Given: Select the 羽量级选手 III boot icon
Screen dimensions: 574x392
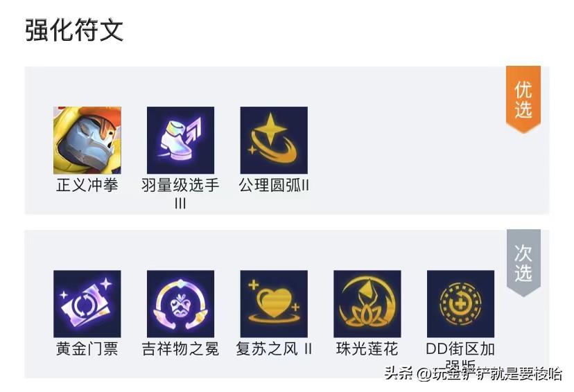Looking at the screenshot, I should (x=180, y=141).
